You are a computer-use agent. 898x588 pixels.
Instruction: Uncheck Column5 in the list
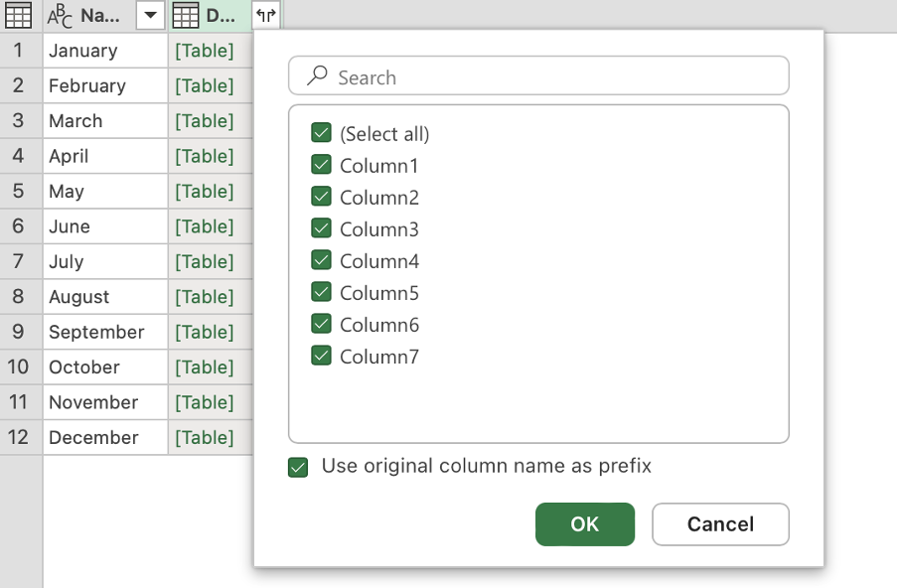tap(321, 292)
